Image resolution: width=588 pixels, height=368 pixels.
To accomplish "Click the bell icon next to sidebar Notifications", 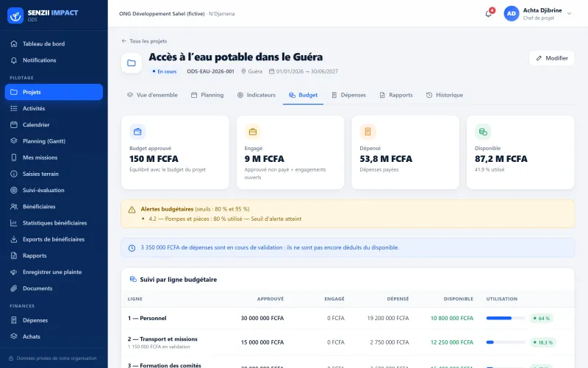I will tap(14, 60).
